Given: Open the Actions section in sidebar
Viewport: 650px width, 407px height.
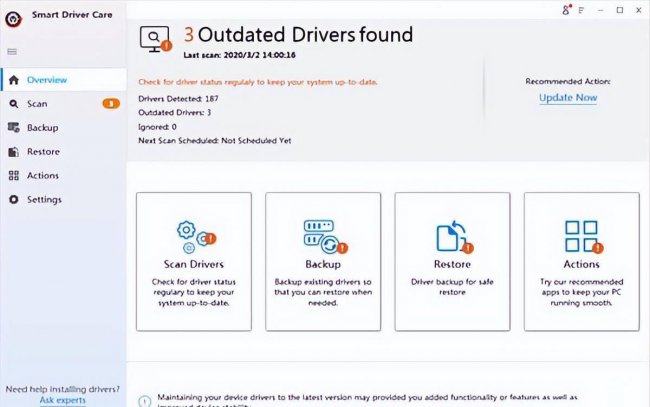Looking at the screenshot, I should 63,175.
